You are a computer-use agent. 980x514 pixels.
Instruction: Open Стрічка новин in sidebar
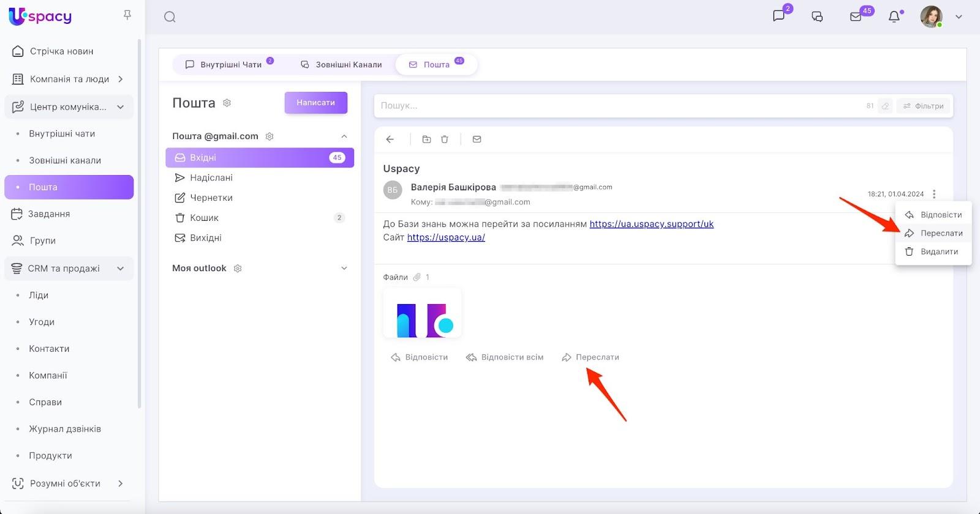click(61, 51)
